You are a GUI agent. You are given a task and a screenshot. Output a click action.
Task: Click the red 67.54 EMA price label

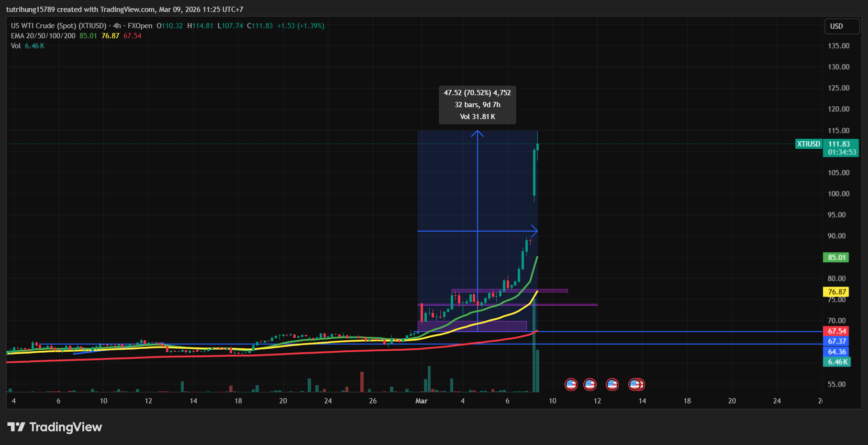click(836, 331)
